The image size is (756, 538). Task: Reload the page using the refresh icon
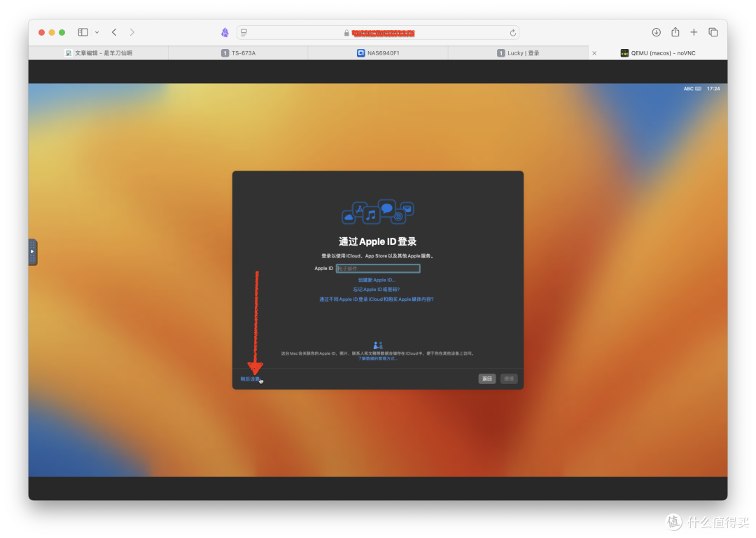pyautogui.click(x=513, y=32)
